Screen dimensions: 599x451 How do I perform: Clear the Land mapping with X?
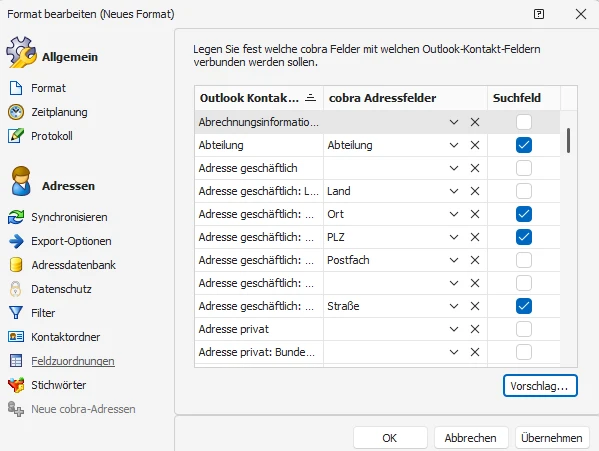(475, 191)
